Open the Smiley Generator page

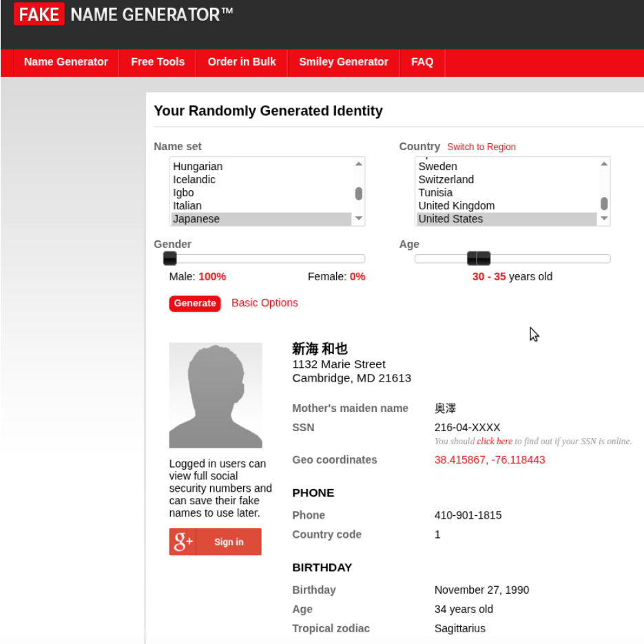tap(344, 62)
